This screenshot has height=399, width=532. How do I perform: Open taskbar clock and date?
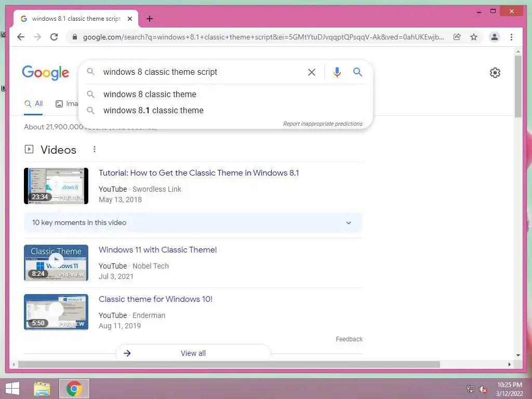[509, 389]
